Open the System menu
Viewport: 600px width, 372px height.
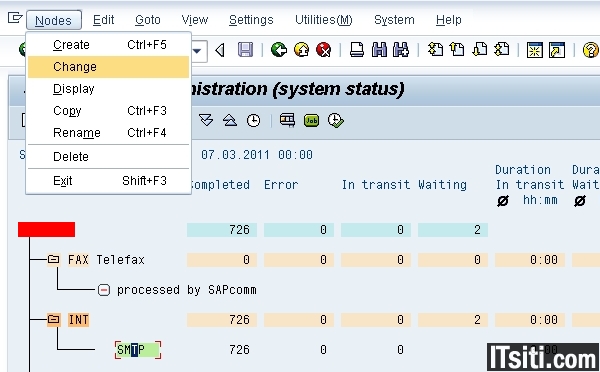394,20
